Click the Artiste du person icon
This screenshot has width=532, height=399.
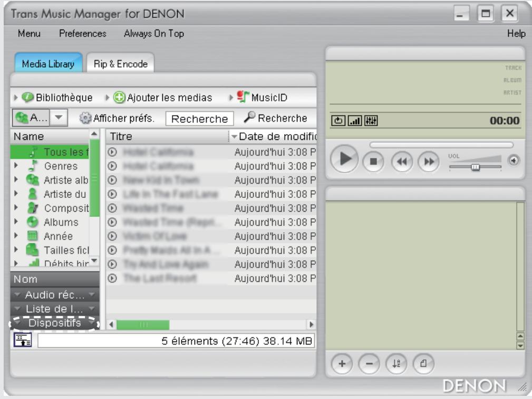[x=32, y=194]
